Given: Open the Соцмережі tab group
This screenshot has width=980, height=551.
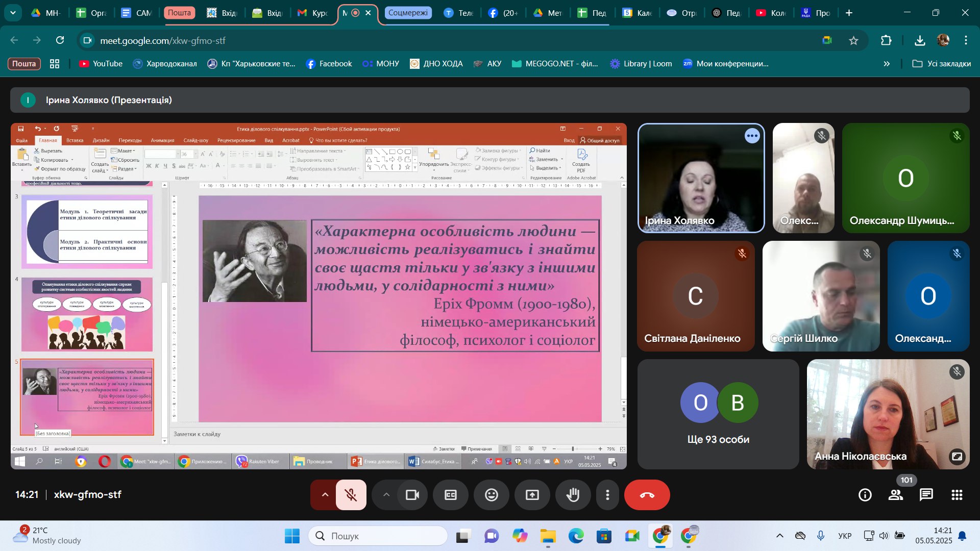Looking at the screenshot, I should [408, 13].
